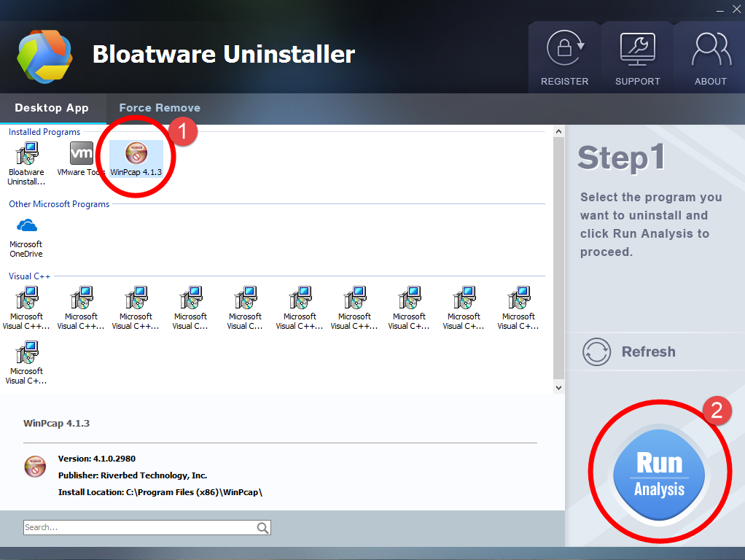Click the program list scrollbar thumb
Viewport: 745px width, 560px height.
(x=558, y=259)
